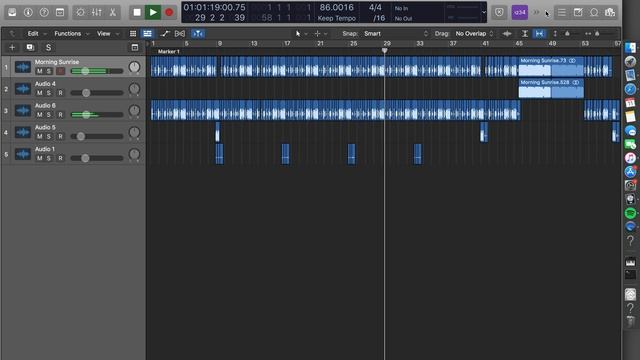Open the Mixer faders icon
This screenshot has width=640, height=360.
point(97,12)
